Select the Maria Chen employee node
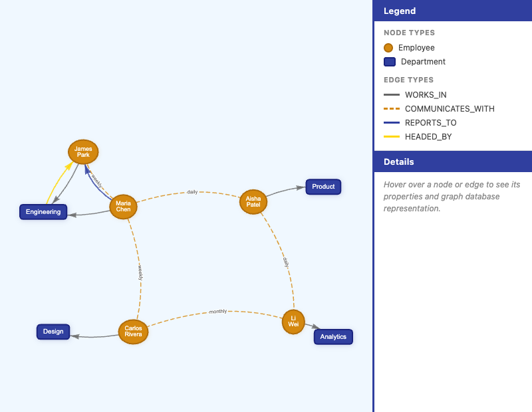532x412 pixels. click(x=123, y=207)
